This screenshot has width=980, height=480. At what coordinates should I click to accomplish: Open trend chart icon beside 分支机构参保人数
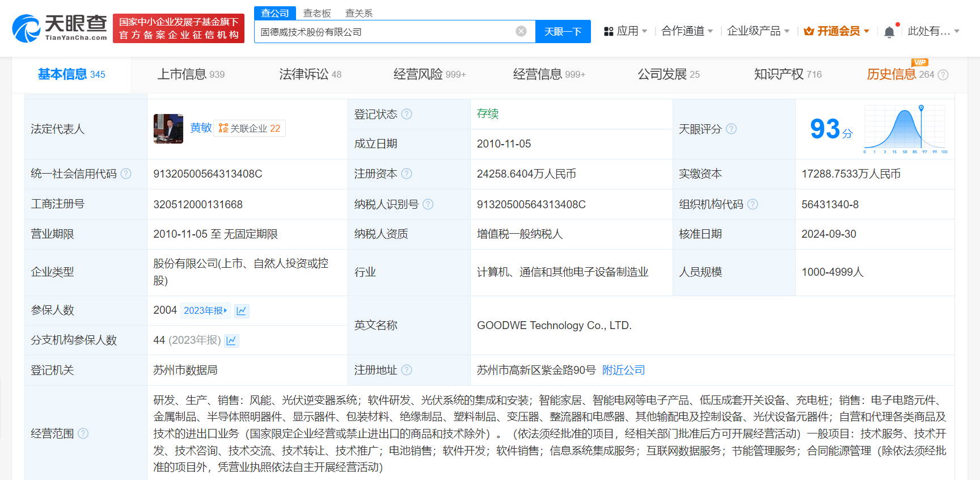tap(231, 340)
